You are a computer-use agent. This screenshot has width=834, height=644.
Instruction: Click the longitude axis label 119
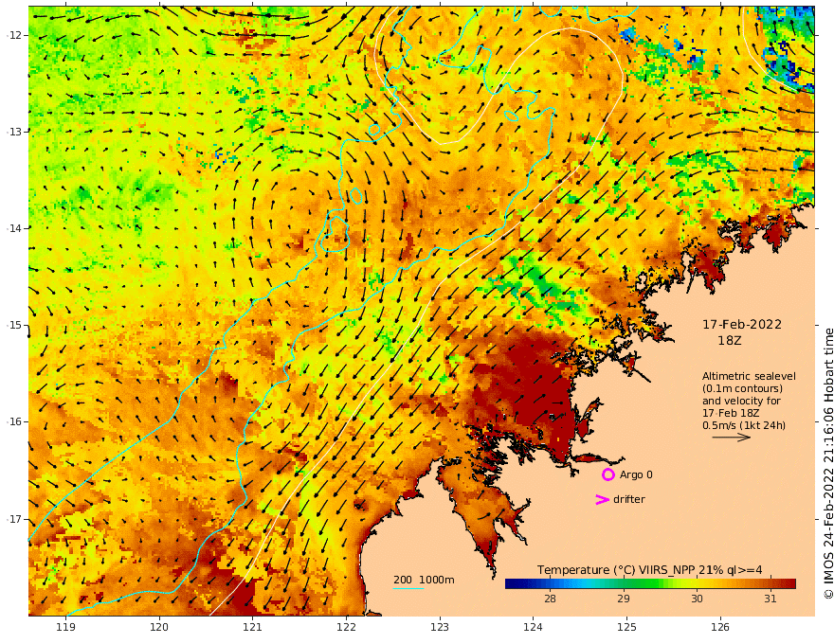pyautogui.click(x=65, y=627)
